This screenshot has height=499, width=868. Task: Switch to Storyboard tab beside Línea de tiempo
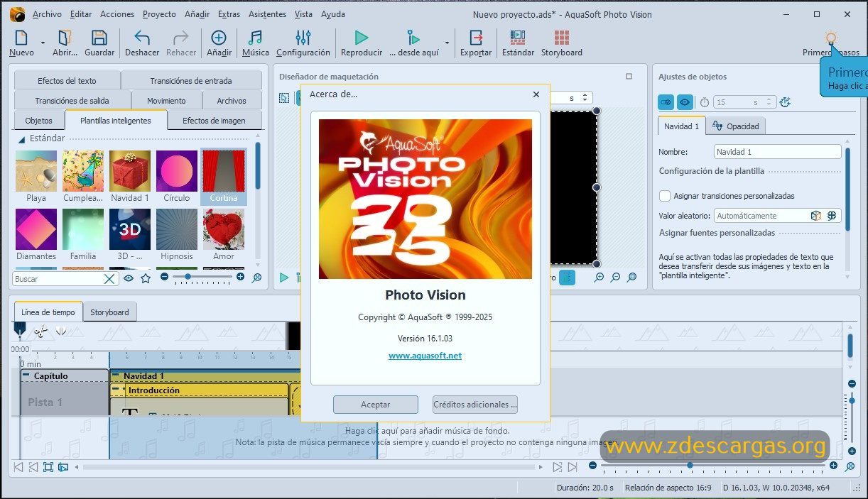(109, 312)
